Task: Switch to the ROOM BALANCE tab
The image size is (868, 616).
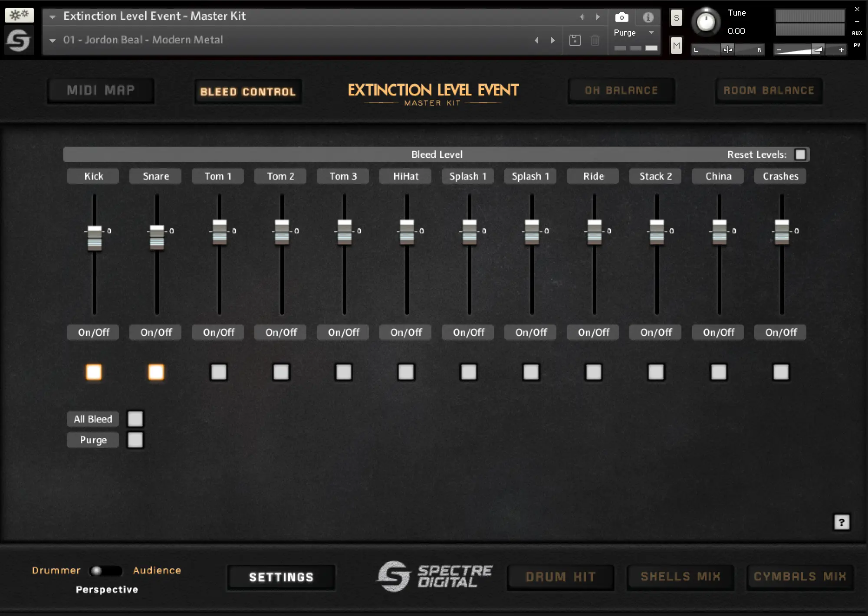Action: tap(769, 91)
